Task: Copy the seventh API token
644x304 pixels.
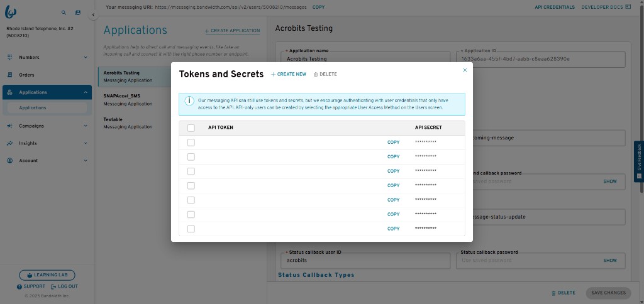Action: click(x=394, y=229)
